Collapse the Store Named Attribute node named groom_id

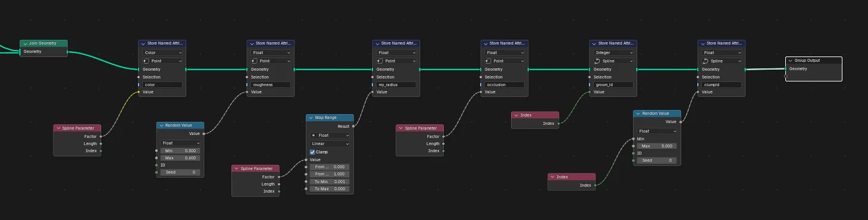594,43
